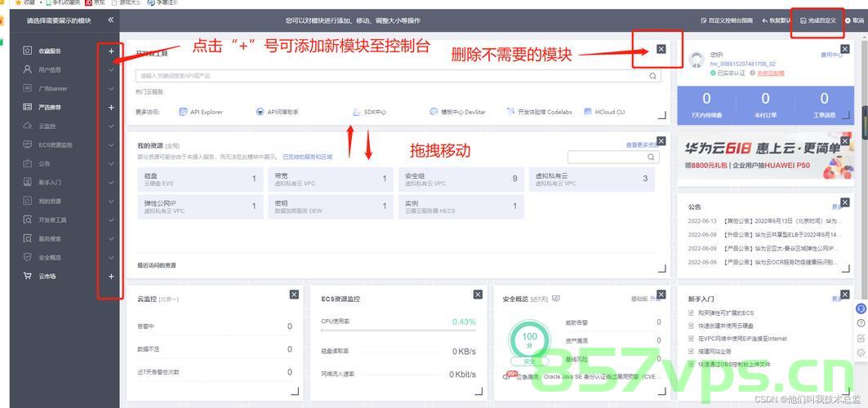Open the 7天内待续费 counter tile
Viewport: 868px width, 408px height.
(x=706, y=105)
